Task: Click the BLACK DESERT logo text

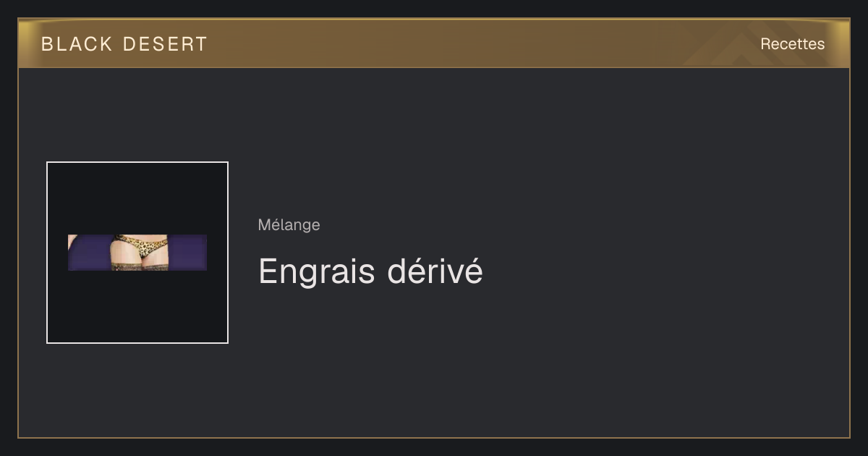Action: click(x=124, y=44)
